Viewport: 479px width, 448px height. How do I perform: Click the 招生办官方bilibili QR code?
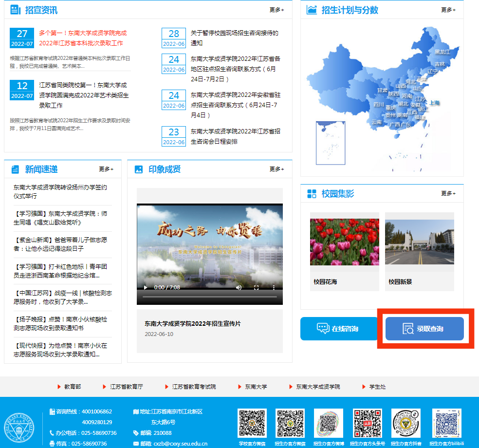coord(446,424)
